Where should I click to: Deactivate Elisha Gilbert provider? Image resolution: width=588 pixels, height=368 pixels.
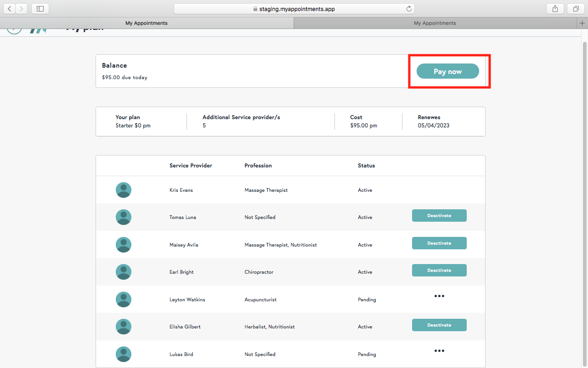439,325
